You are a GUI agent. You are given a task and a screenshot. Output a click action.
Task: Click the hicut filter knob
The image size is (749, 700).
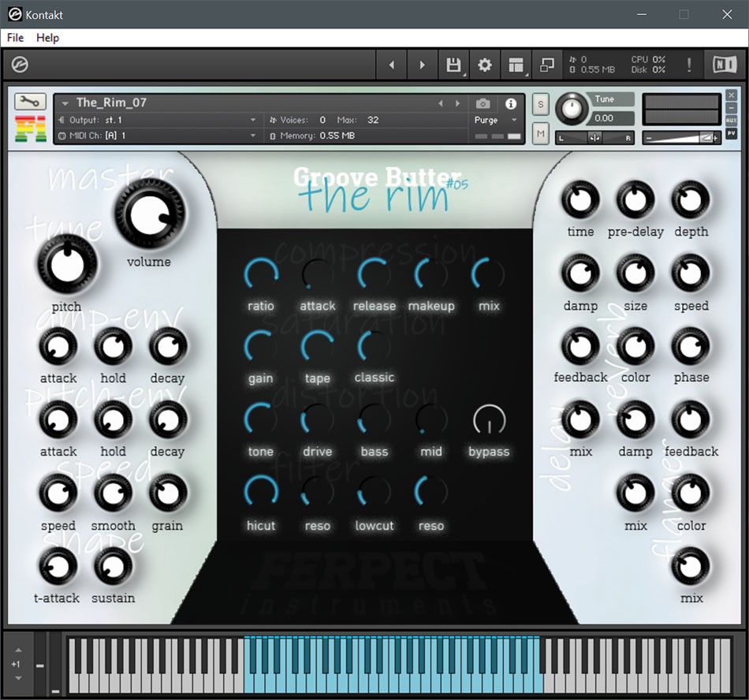261,492
